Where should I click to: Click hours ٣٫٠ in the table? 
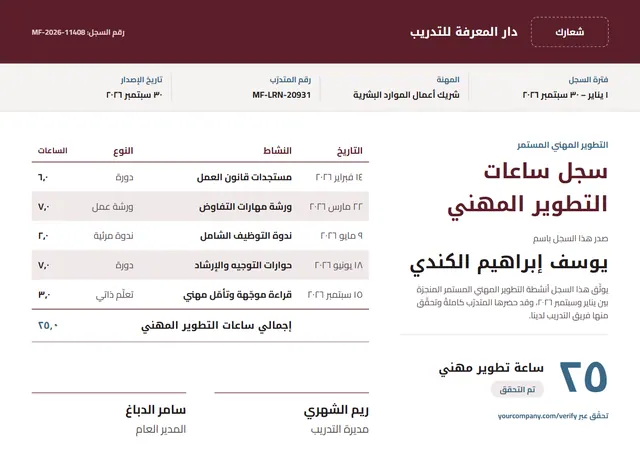pos(44,295)
